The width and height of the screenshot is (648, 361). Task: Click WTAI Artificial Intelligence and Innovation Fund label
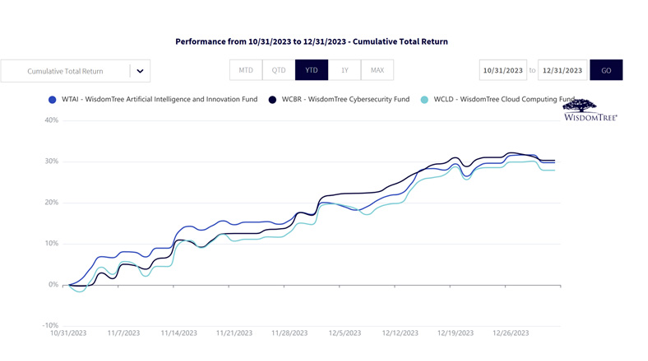160,99
